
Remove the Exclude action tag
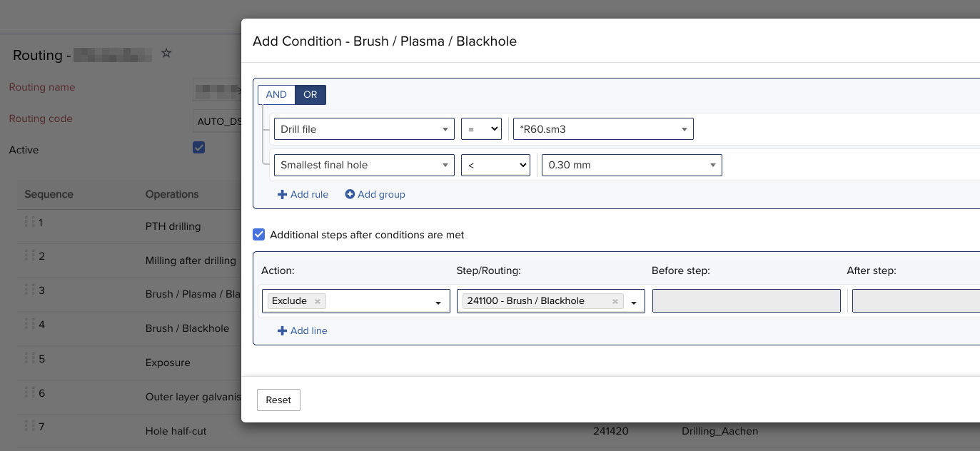(317, 300)
